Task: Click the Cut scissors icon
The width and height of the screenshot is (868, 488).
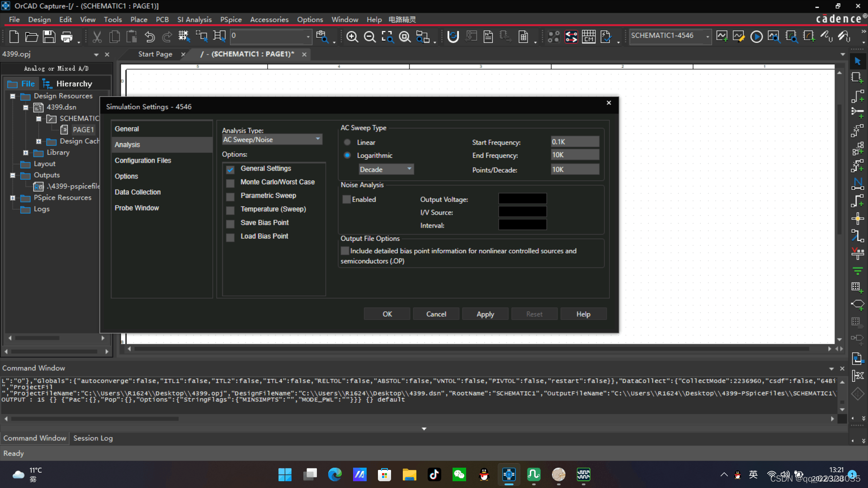Action: tap(97, 37)
